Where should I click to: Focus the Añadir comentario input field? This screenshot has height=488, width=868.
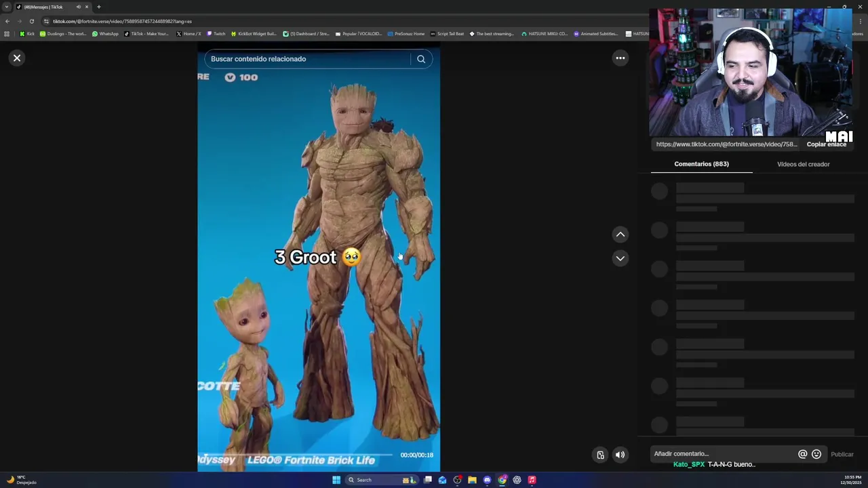(x=722, y=454)
